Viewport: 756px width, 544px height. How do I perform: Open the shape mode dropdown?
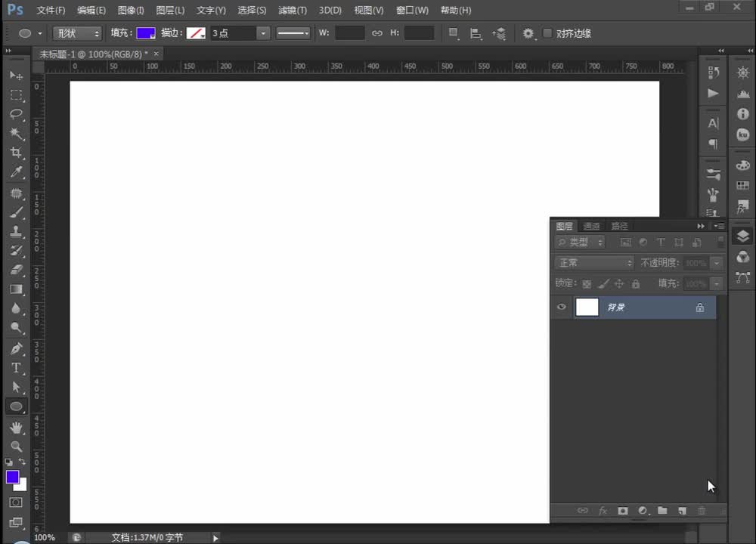(x=77, y=33)
